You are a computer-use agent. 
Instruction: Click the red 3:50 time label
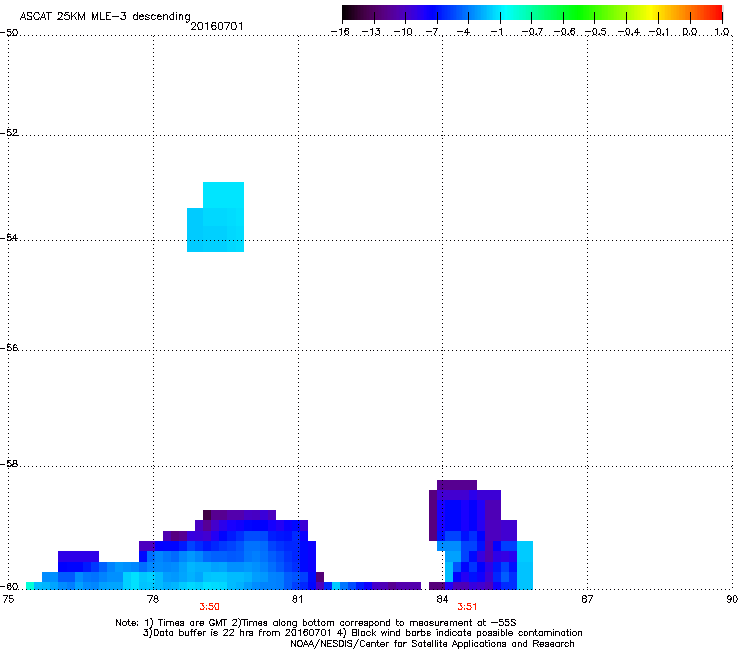210,607
